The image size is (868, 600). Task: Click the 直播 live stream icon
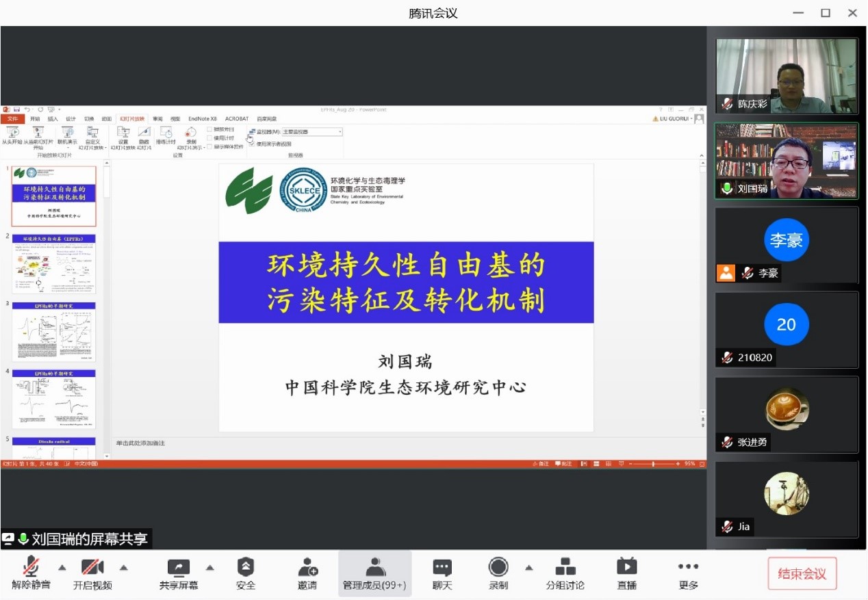pyautogui.click(x=626, y=567)
